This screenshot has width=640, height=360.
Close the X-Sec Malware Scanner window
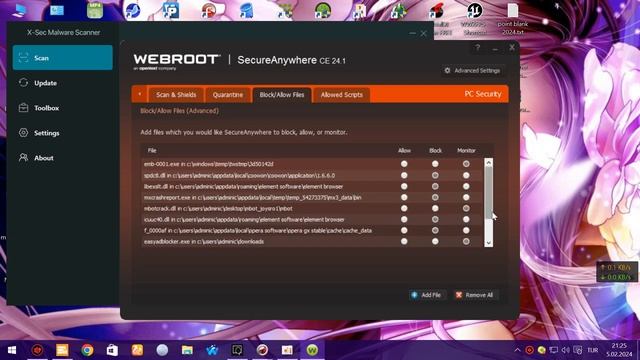point(424,33)
